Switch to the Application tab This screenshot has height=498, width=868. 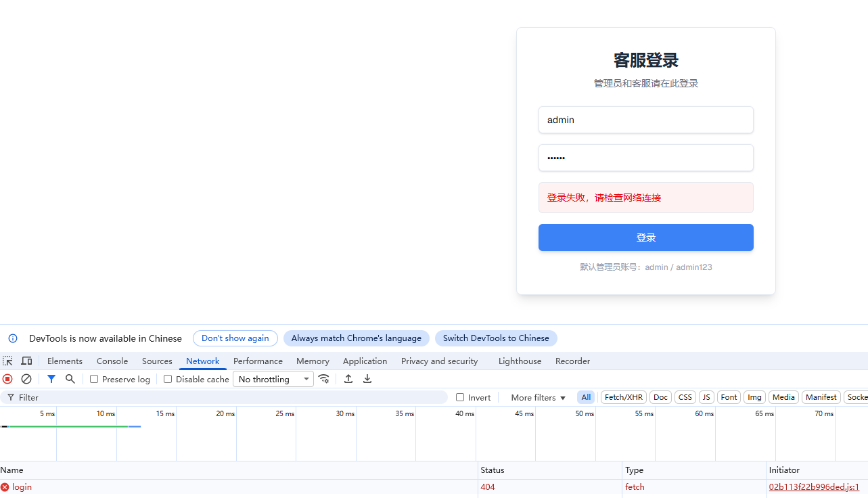[365, 361]
